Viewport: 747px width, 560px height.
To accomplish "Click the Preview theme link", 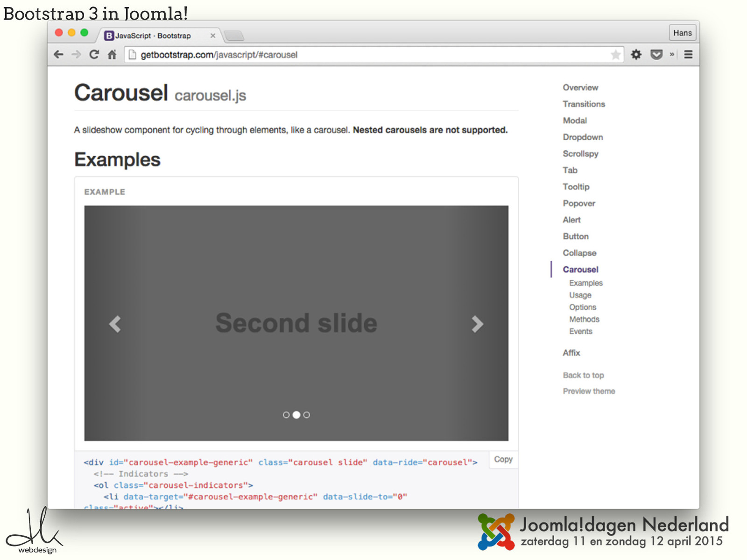I will pos(589,392).
